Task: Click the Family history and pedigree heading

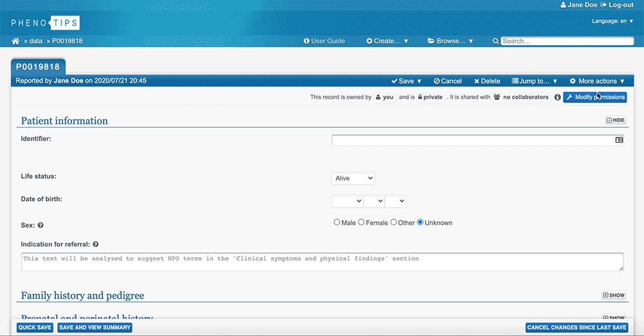Action: 82,296
